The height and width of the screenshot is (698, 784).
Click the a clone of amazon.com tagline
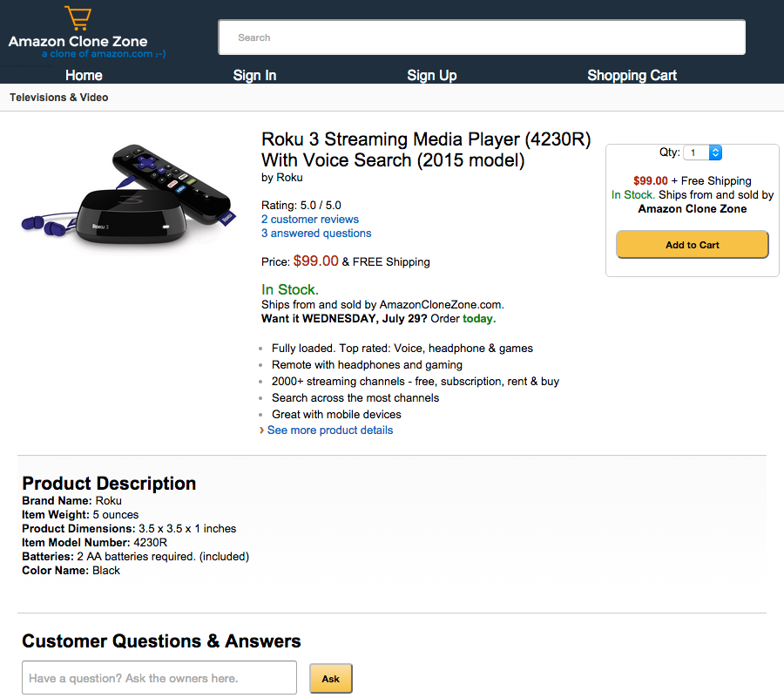103,54
